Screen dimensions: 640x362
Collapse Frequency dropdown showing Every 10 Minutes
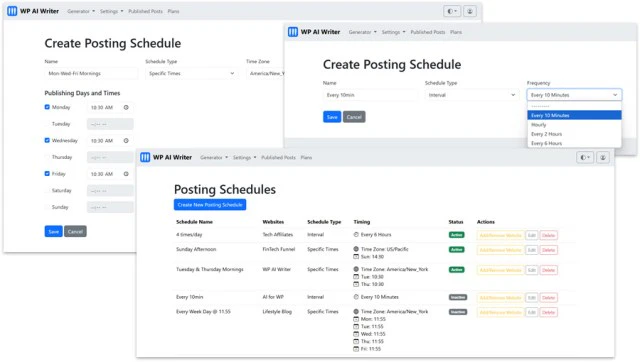click(x=574, y=95)
